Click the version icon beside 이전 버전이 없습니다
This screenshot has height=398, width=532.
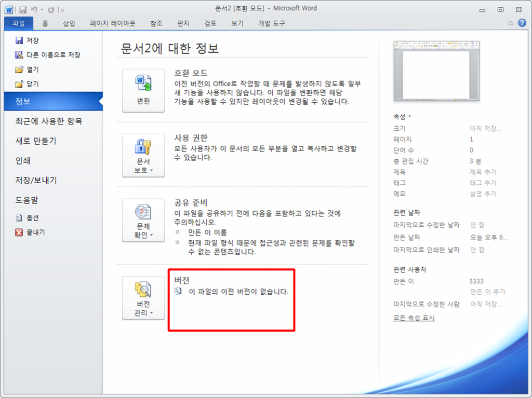(178, 291)
